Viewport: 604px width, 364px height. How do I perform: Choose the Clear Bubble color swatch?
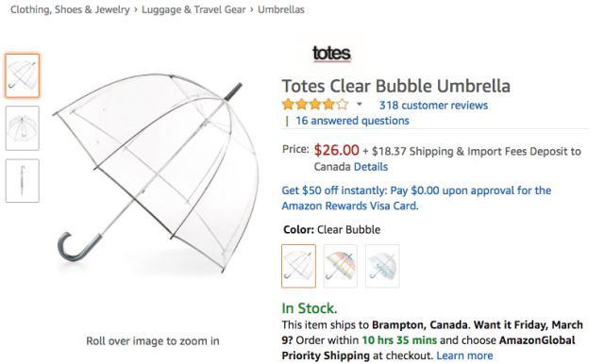click(x=298, y=266)
